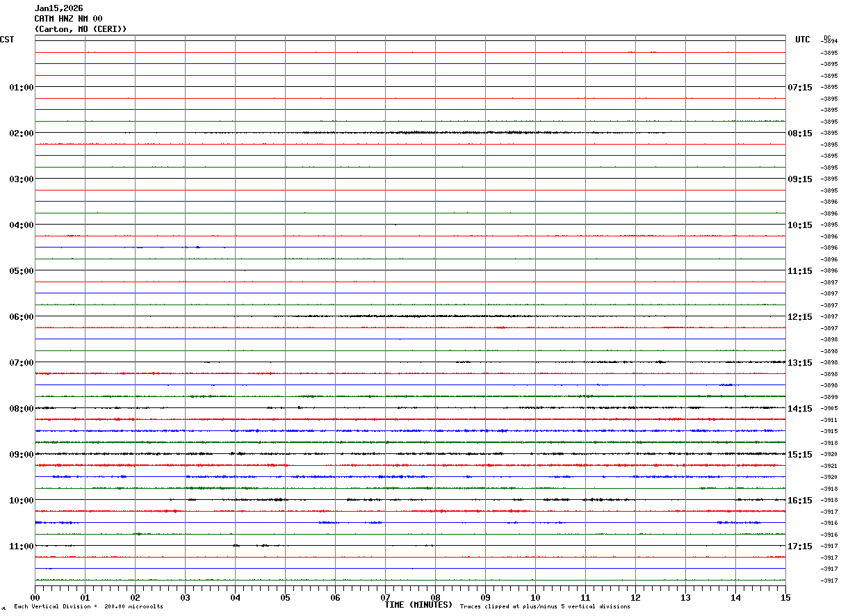Click the 'Traces clipped at plus/minus 5' note
This screenshot has width=841, height=616.
click(x=545, y=607)
